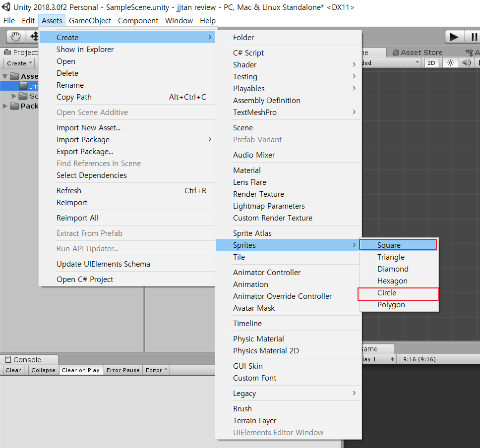Open the File menu
The width and height of the screenshot is (480, 448).
(x=9, y=20)
